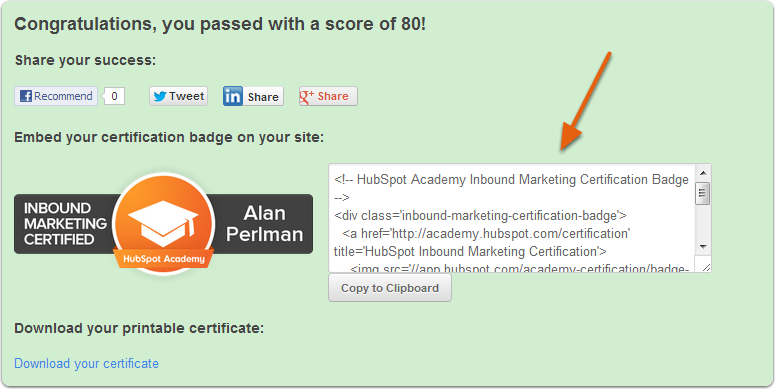Screen dimensions: 775x389
Task: Click the embed code scrollbar up arrow
Action: (703, 173)
